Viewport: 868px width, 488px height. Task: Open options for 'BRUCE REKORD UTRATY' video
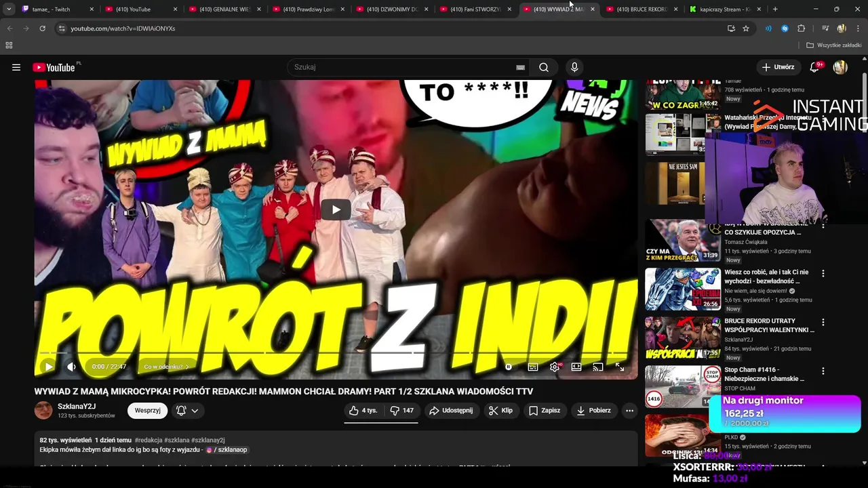pyautogui.click(x=823, y=323)
